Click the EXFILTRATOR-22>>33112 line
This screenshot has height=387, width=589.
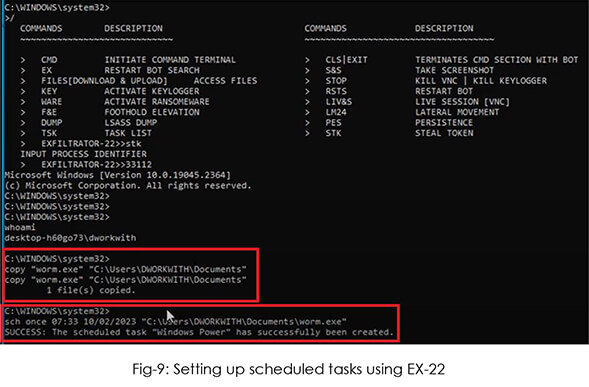[x=97, y=165]
